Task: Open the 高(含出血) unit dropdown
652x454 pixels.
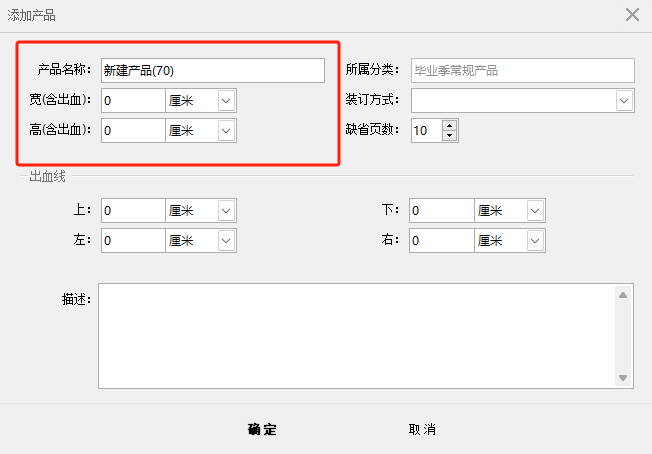Action: (x=226, y=131)
